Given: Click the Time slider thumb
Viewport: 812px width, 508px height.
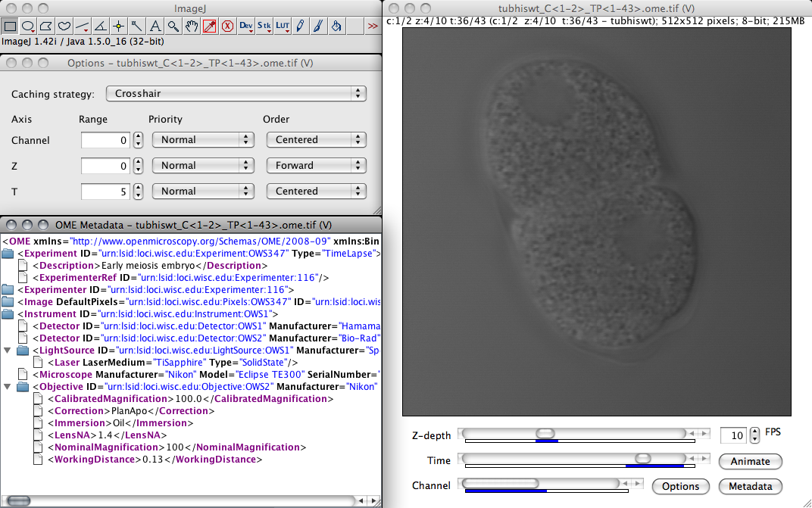Looking at the screenshot, I should (642, 458).
